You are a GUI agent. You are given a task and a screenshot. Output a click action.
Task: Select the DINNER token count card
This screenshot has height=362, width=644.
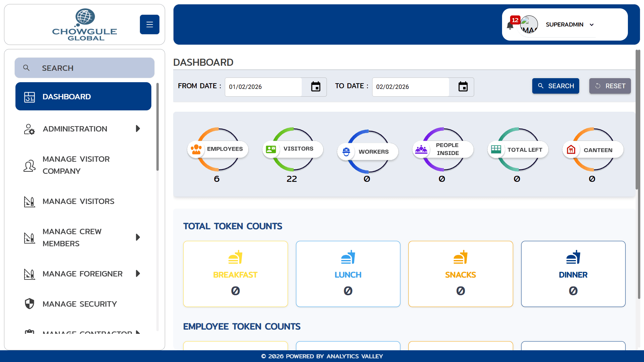pos(573,274)
